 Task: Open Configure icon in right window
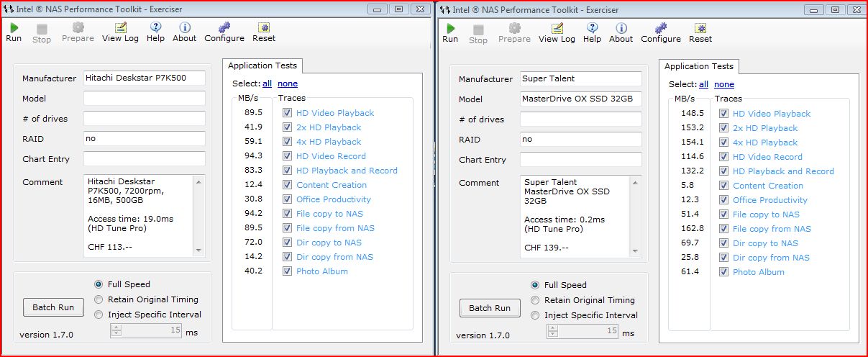[x=661, y=28]
